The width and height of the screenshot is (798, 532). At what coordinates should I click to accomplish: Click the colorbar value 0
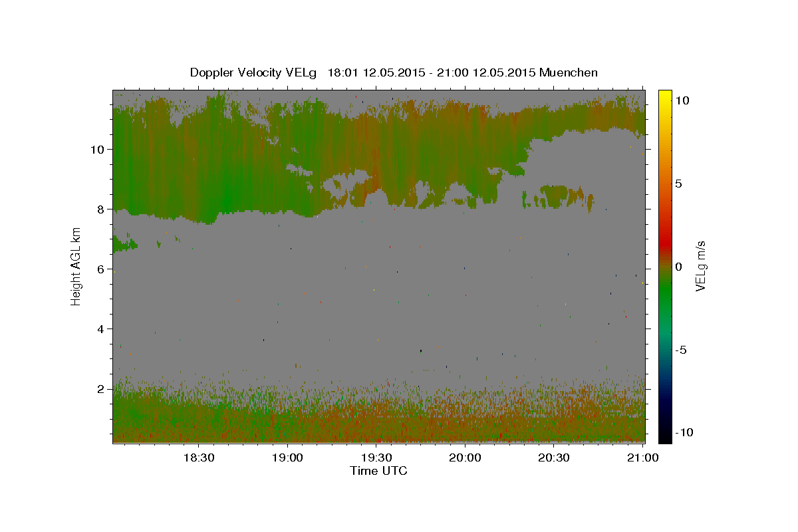coord(678,267)
